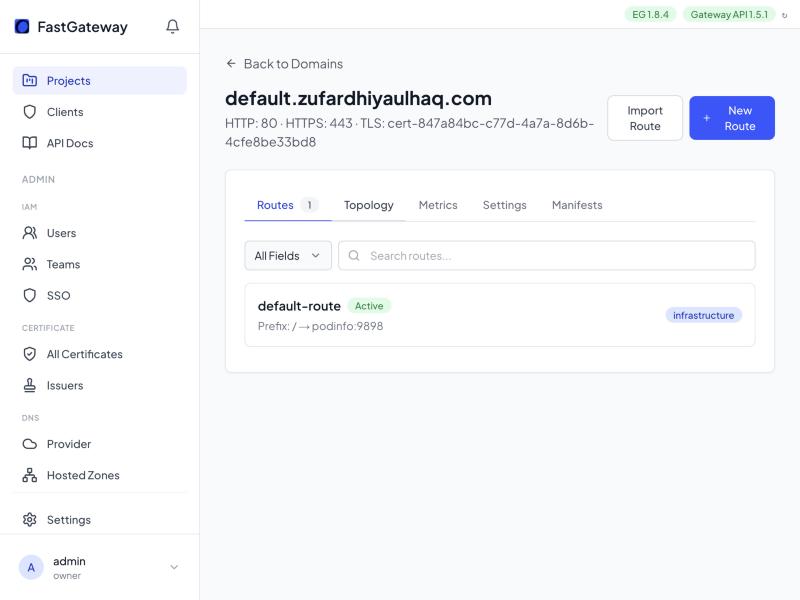Image resolution: width=800 pixels, height=600 pixels.
Task: Go Back to Domains link
Action: 284,63
